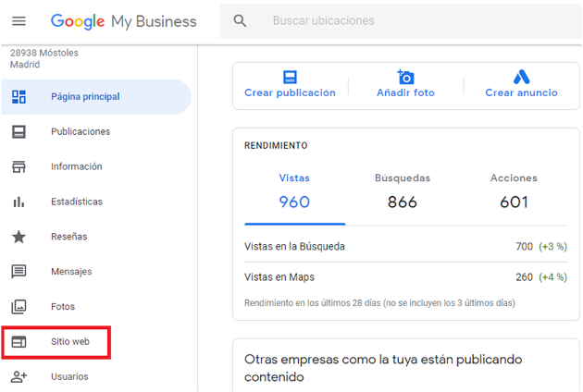Click the Crear publicación link text
Viewport: 583px width, 392px height.
[x=290, y=92]
